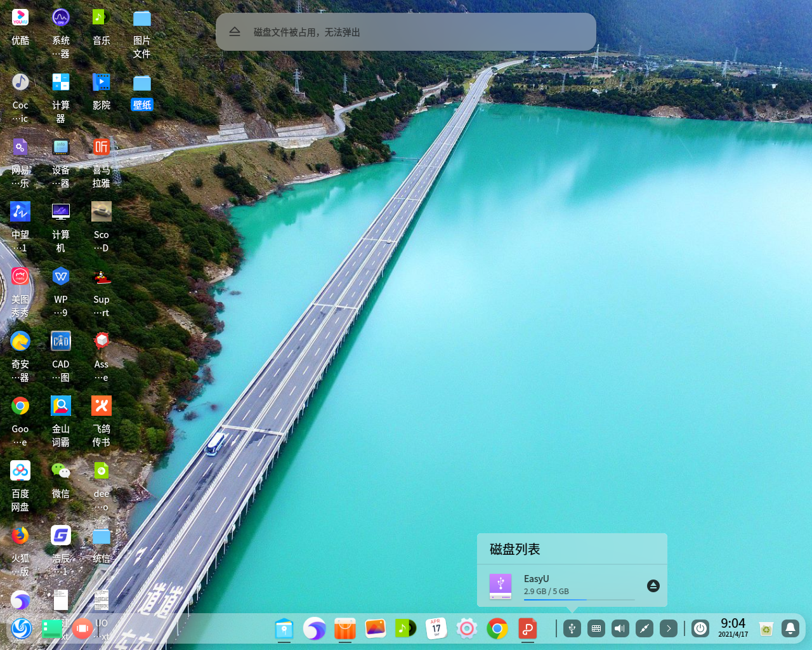Click the EasyU disk usage bar
The image size is (812, 650).
coord(579,599)
